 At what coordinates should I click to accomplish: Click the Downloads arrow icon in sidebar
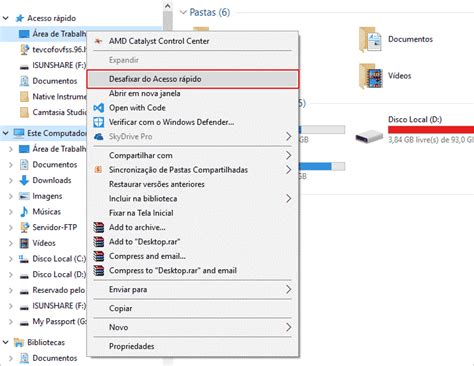pos(24,180)
